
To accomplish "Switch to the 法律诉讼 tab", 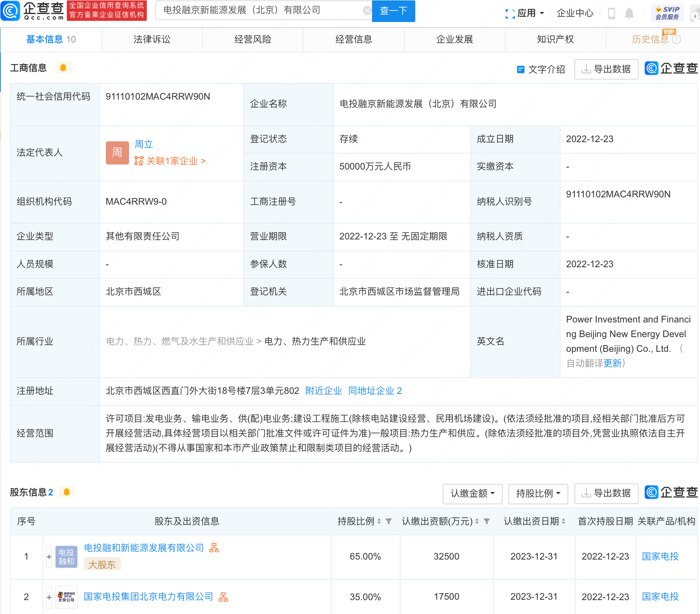I will tap(152, 39).
